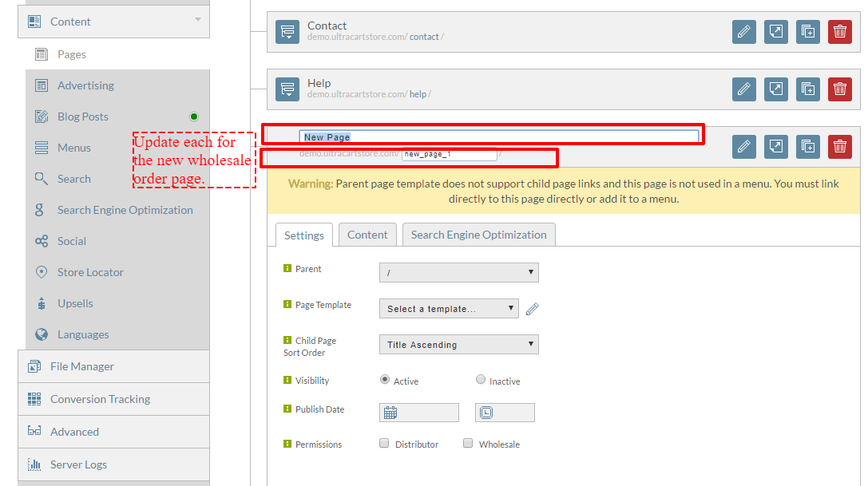The width and height of the screenshot is (868, 486).
Task: Duplicate the Help page with copy icon
Action: (x=807, y=89)
